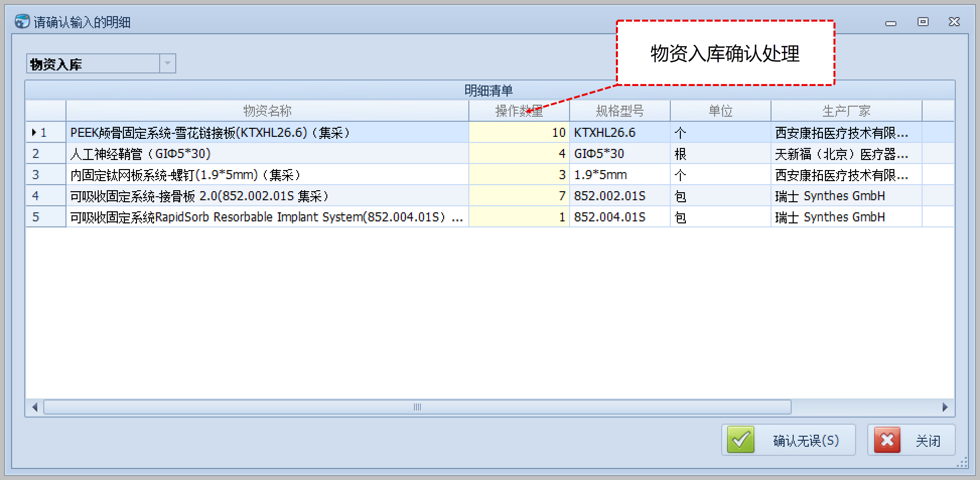Close the dialog via title bar X

pyautogui.click(x=954, y=22)
